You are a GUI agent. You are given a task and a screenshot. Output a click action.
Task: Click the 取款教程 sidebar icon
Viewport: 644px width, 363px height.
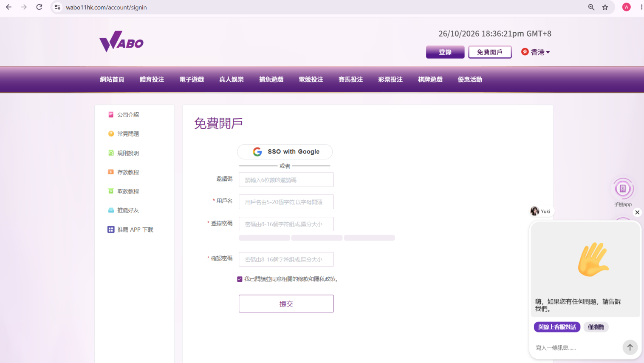coord(111,191)
